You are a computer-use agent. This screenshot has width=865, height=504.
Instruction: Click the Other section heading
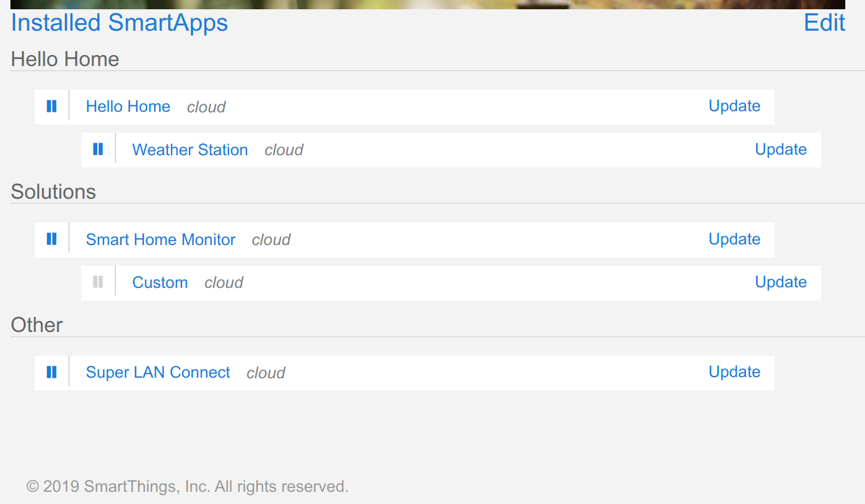37,325
